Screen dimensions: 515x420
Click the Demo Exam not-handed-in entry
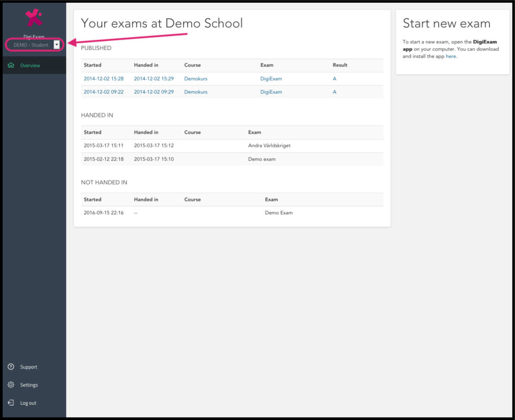pyautogui.click(x=279, y=213)
